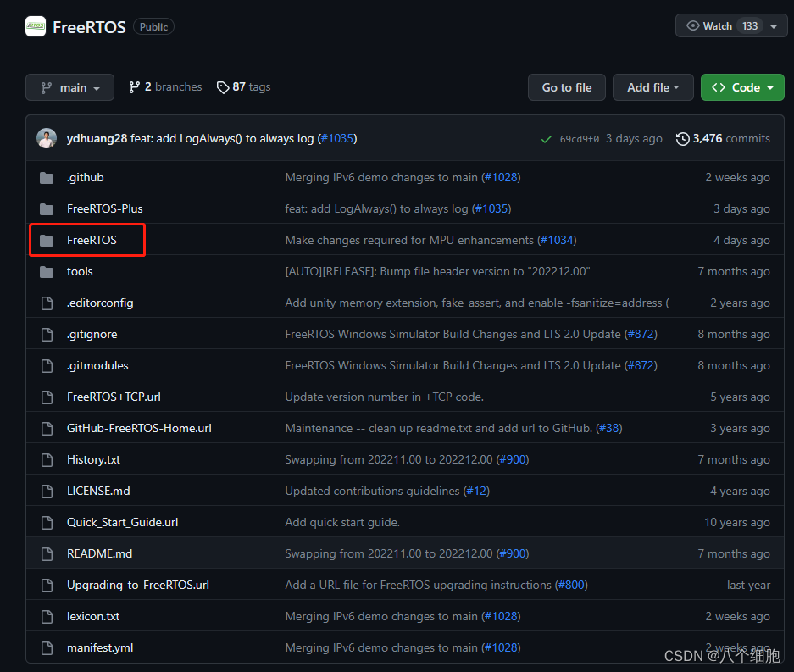Open the History.txt file
Screen dimensions: 794x672
pyautogui.click(x=93, y=460)
